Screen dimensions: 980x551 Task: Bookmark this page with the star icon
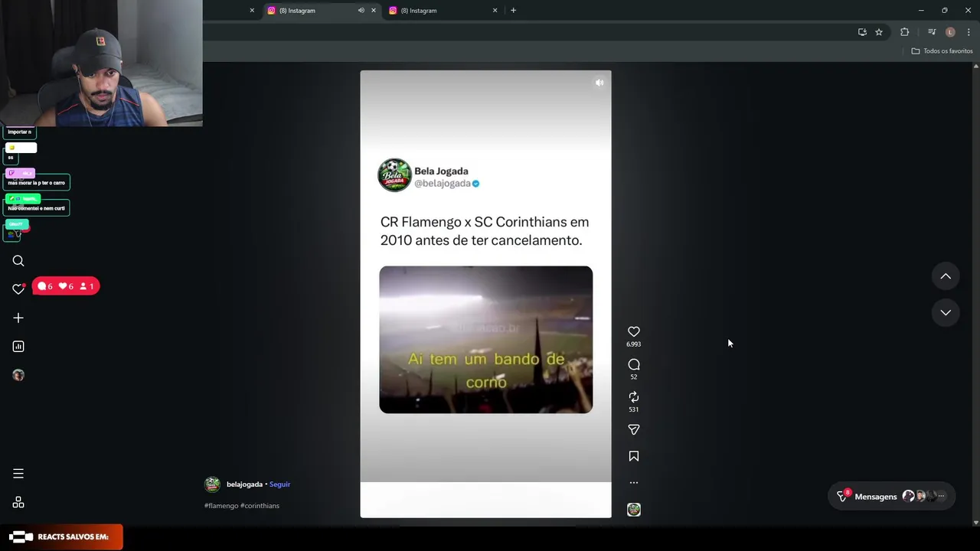click(x=879, y=32)
